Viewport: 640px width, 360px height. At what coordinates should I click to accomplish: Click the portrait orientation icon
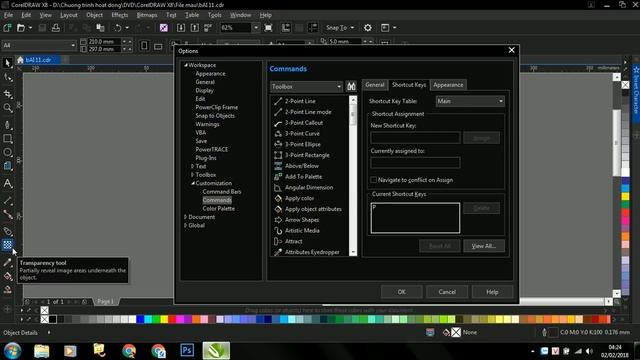144,45
